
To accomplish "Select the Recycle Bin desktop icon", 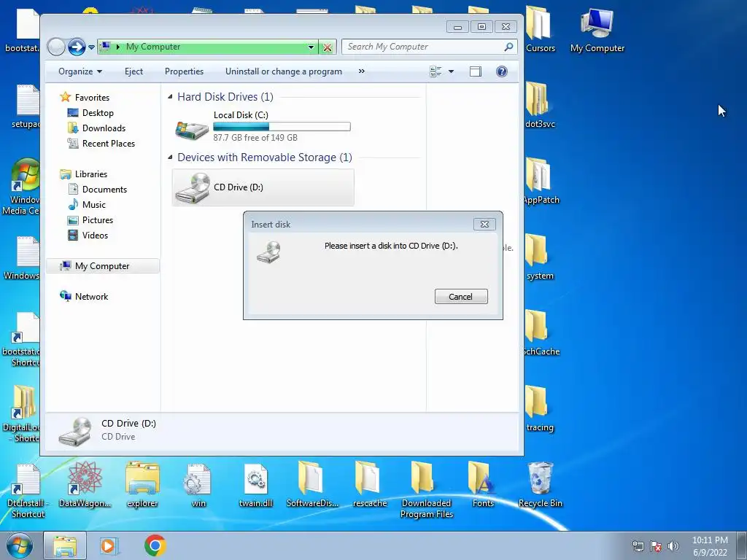I will (x=541, y=485).
